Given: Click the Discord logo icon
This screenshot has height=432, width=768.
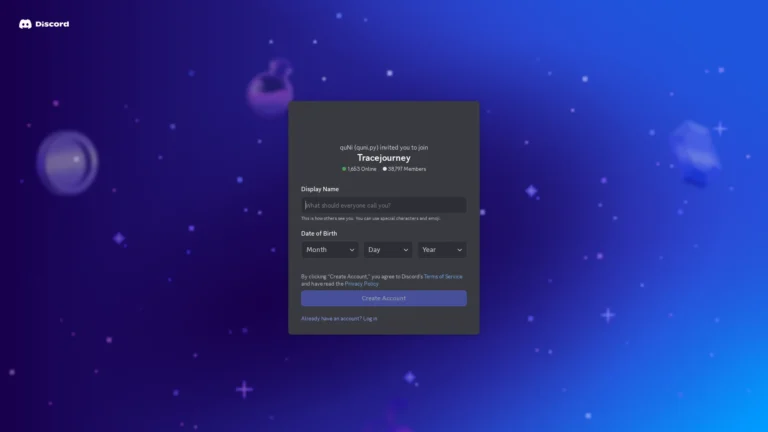Looking at the screenshot, I should [25, 24].
